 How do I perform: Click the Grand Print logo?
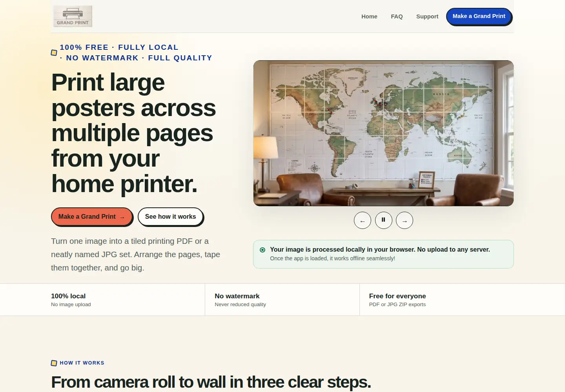click(x=73, y=16)
